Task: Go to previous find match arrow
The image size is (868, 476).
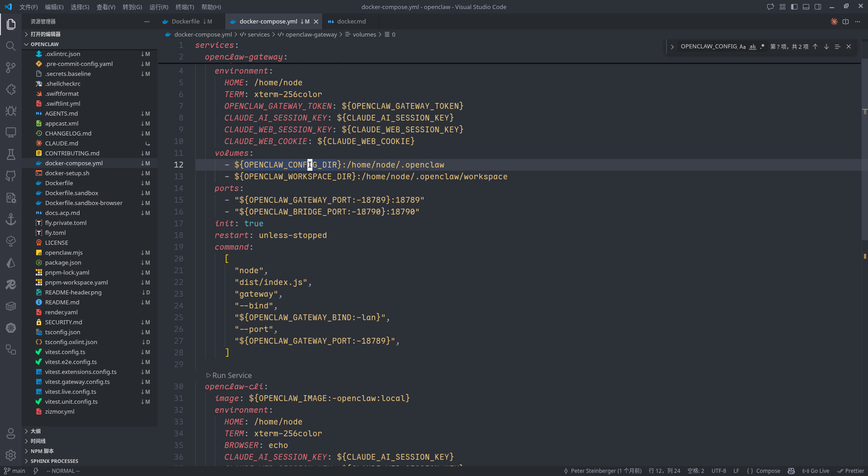Action: point(815,47)
